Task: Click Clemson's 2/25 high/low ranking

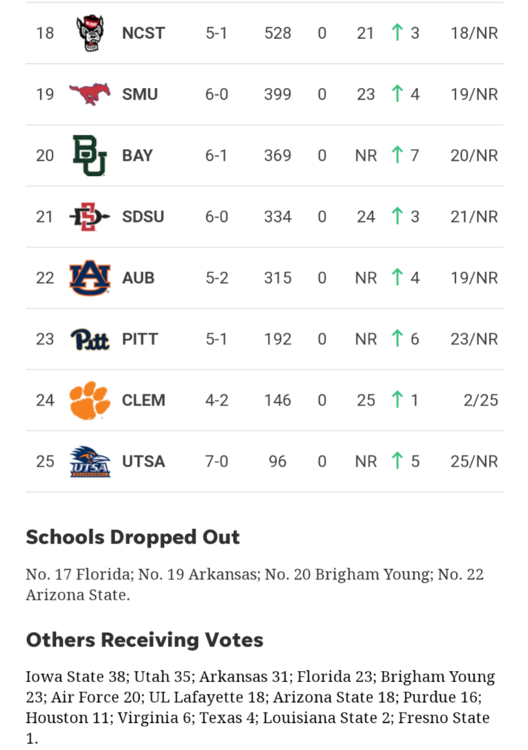Action: (x=481, y=400)
